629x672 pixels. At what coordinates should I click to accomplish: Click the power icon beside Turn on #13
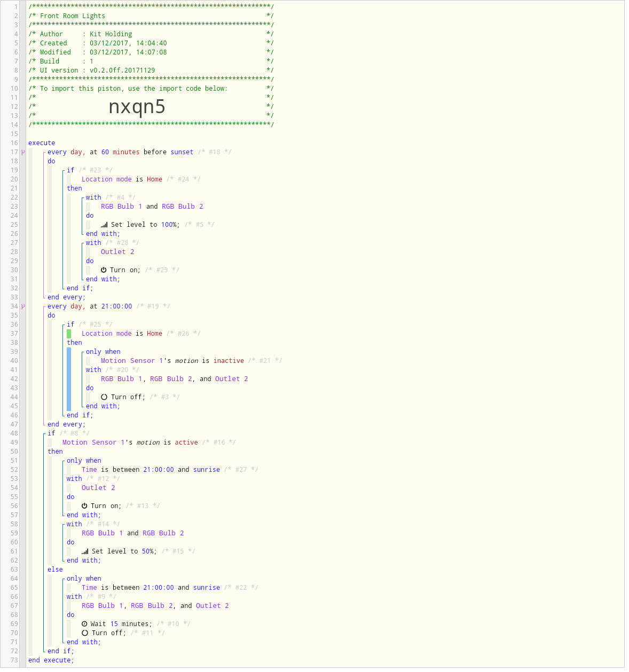click(x=84, y=506)
